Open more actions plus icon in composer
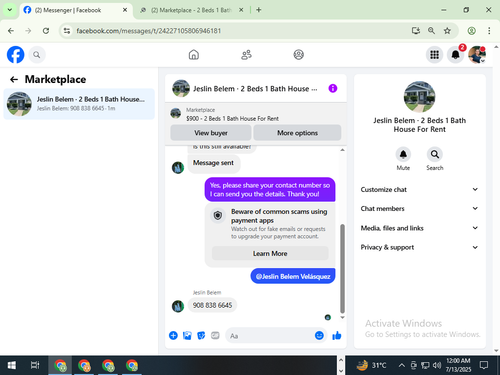Viewport: 500px width, 375px height. pos(173,335)
